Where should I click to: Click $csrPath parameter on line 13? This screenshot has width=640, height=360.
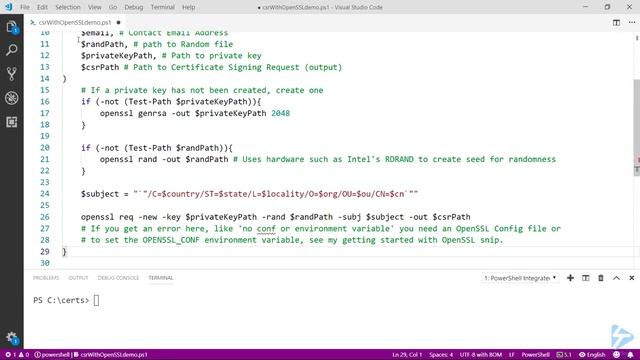click(100, 67)
